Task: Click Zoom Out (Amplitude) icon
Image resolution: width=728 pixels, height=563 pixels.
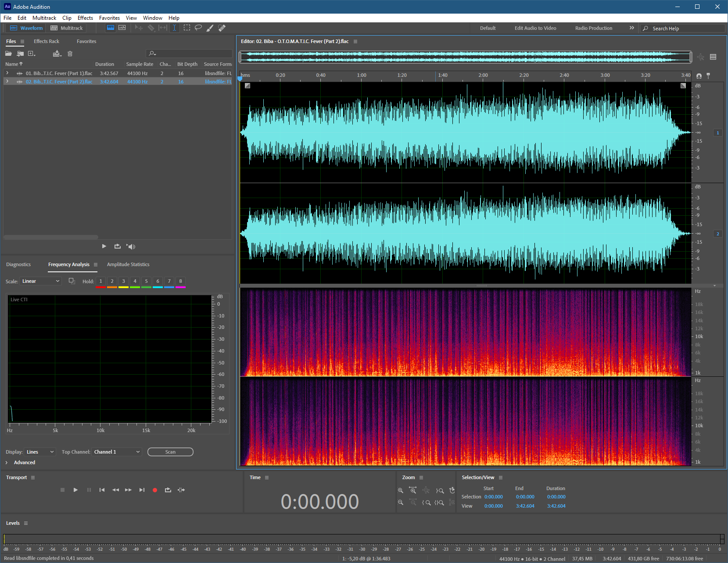Action: [x=401, y=502]
